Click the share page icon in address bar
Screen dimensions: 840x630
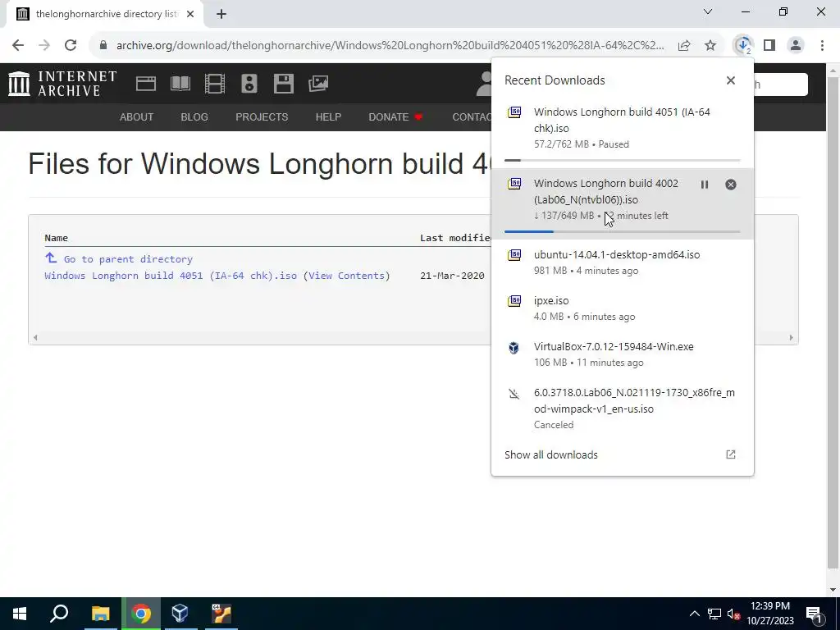click(x=684, y=46)
